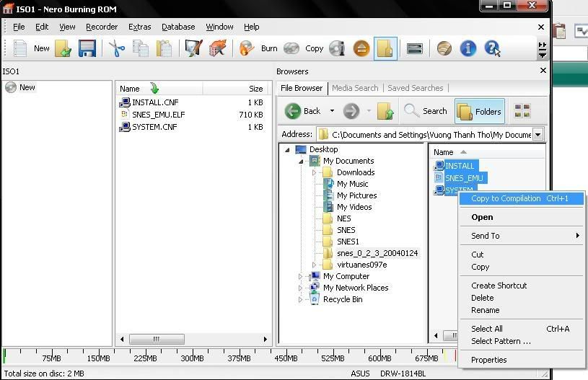Click the Cut scissors icon
This screenshot has width=588, height=380.
coord(117,49)
